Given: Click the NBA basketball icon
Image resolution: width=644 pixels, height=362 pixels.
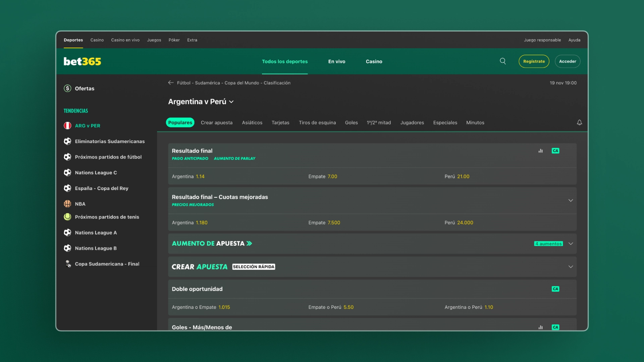Looking at the screenshot, I should [67, 204].
